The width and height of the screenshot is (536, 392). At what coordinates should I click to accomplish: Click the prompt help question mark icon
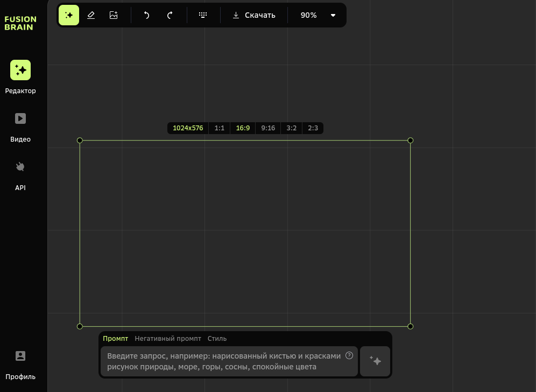[349, 355]
